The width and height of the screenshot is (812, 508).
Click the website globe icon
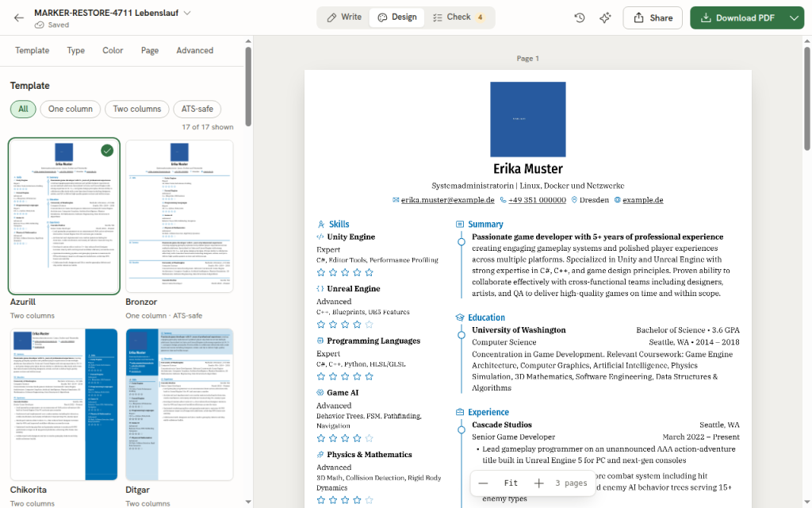(x=617, y=199)
